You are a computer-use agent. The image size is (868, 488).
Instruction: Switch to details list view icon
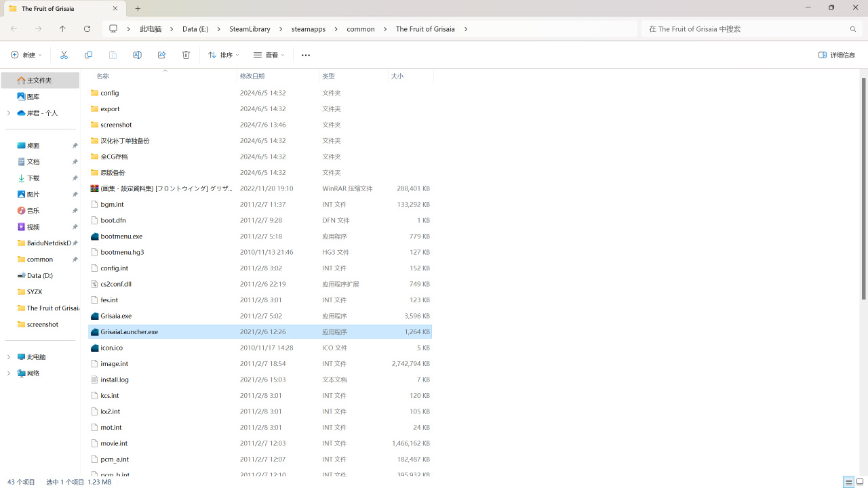(x=848, y=482)
